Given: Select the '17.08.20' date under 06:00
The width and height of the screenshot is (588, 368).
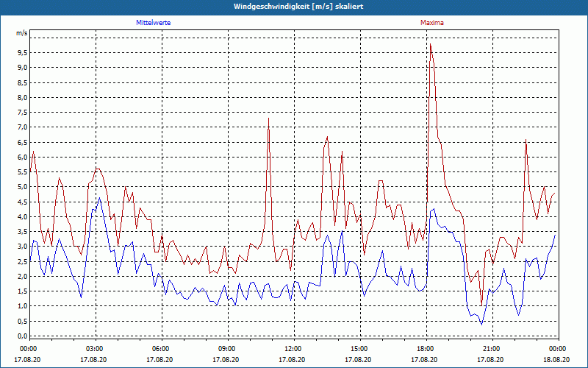Looking at the screenshot, I should tap(159, 360).
